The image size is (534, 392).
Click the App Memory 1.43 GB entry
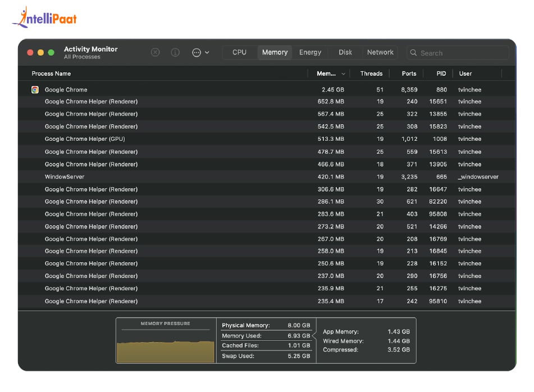click(x=367, y=331)
